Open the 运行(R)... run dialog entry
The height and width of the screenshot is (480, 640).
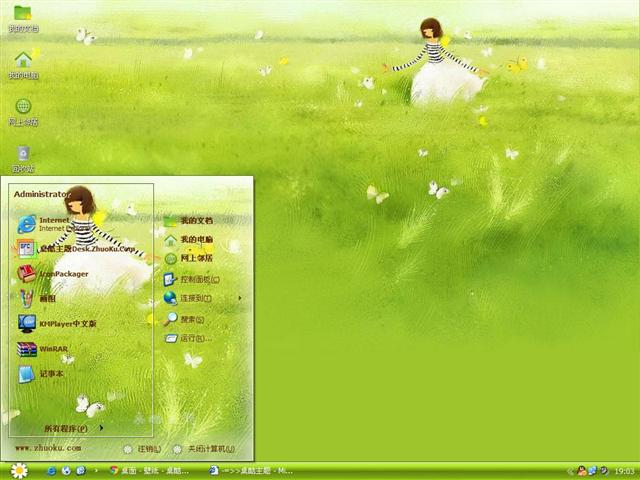point(188,338)
